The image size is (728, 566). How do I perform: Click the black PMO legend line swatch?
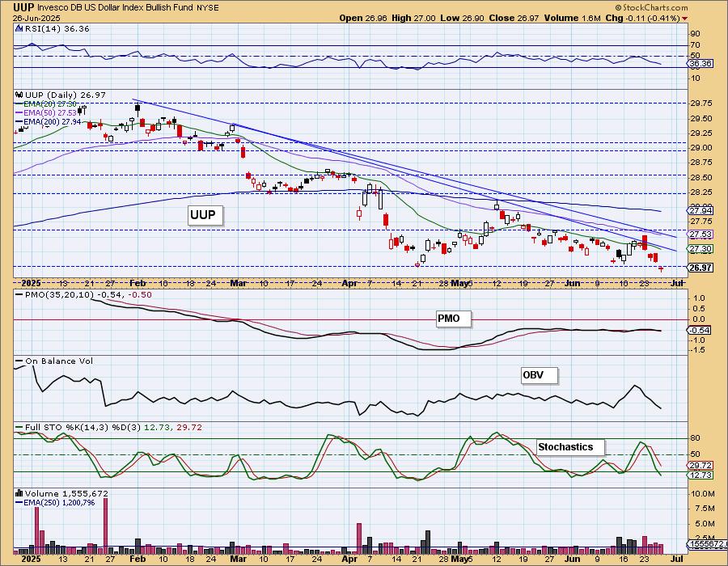point(19,295)
